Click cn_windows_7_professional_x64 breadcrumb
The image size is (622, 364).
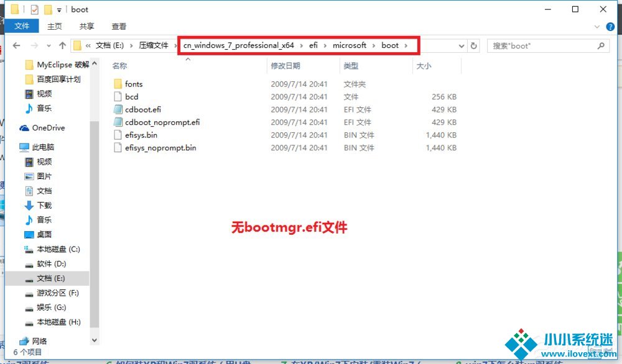(238, 45)
